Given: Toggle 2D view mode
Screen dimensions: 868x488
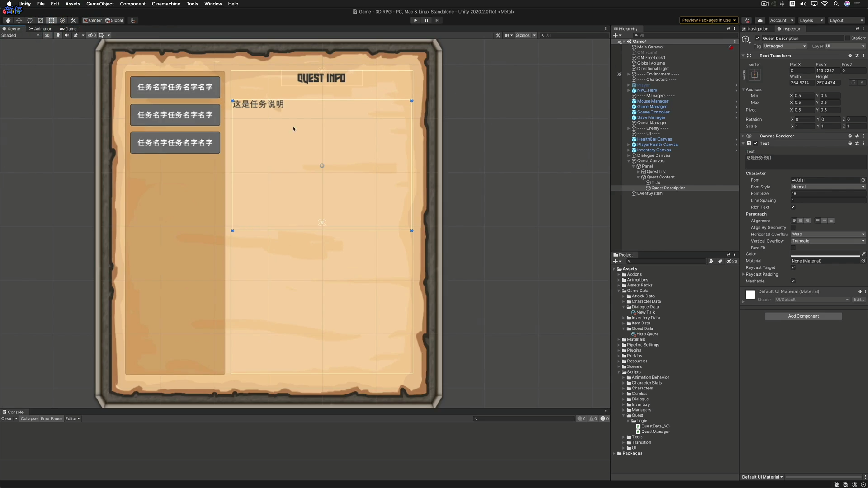Looking at the screenshot, I should (47, 35).
